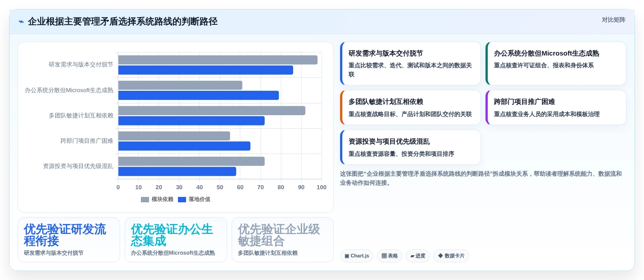
Task: Click the gray bar for 研发需求与版本交付脱节
Action: coord(218,60)
